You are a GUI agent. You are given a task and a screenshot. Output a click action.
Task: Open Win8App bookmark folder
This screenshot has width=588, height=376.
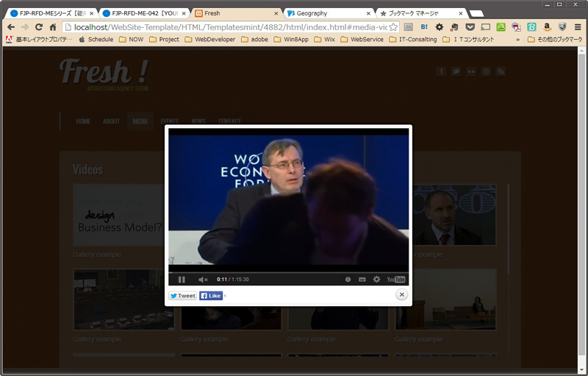(x=291, y=40)
